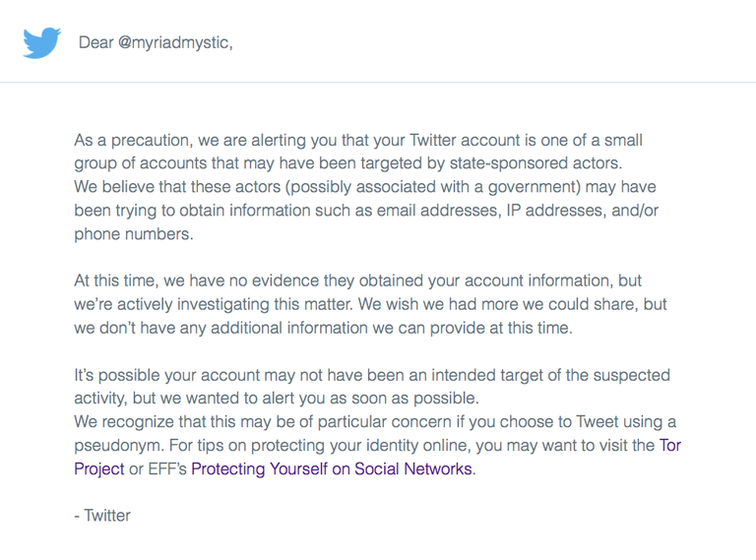
Task: Click the phrase 'state-sponsored actors'
Action: pos(535,163)
